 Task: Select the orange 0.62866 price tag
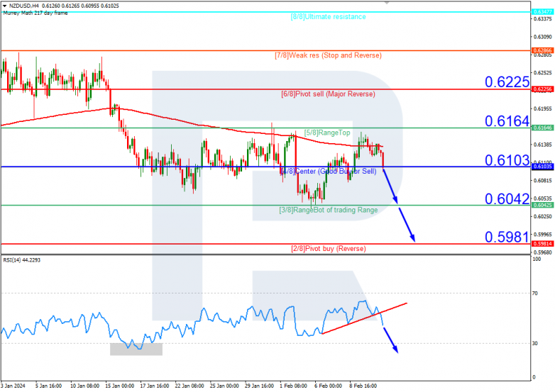[543, 51]
